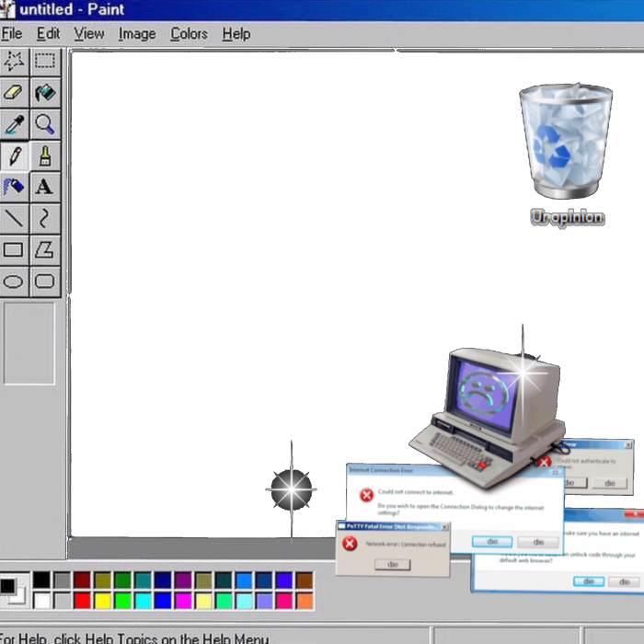644x644 pixels.
Task: Pick the black color swatch in palette
Action: [41, 580]
